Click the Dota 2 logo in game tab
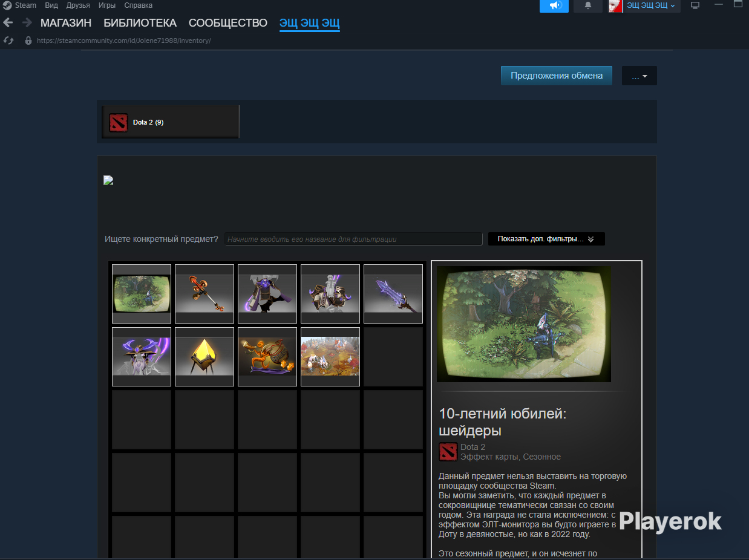 119,122
